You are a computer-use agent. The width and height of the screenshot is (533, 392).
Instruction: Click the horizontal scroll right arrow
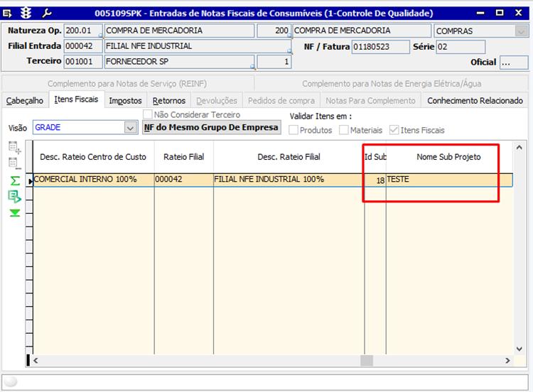point(507,361)
